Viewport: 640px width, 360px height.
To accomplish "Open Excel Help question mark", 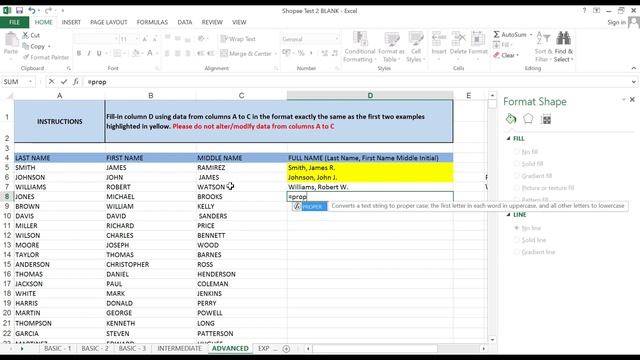I will (x=584, y=11).
